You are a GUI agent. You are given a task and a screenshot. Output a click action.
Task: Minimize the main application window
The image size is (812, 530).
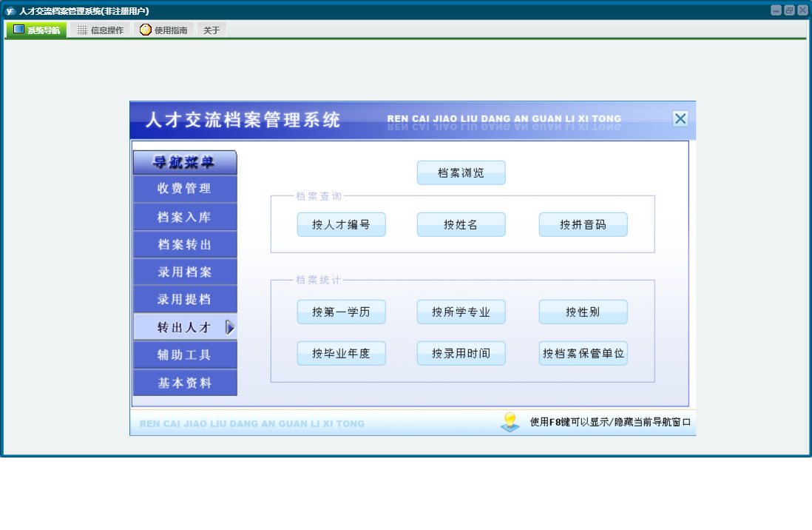776,10
